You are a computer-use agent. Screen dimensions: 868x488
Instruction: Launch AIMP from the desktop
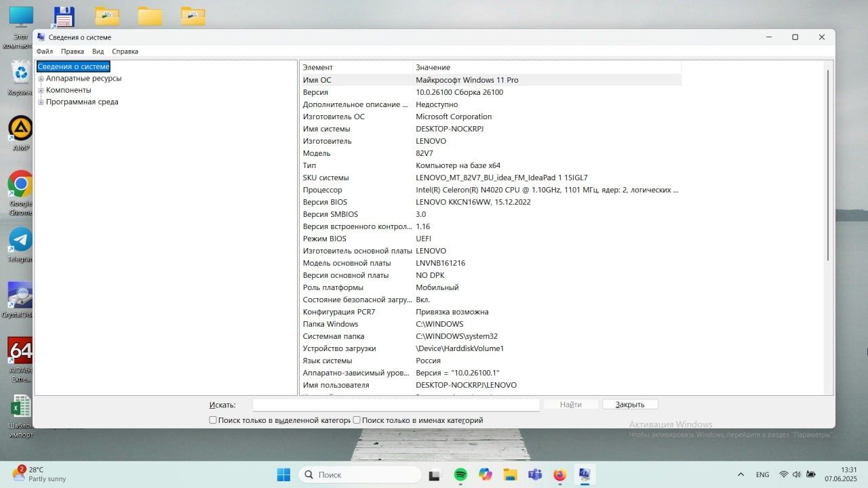click(x=20, y=132)
